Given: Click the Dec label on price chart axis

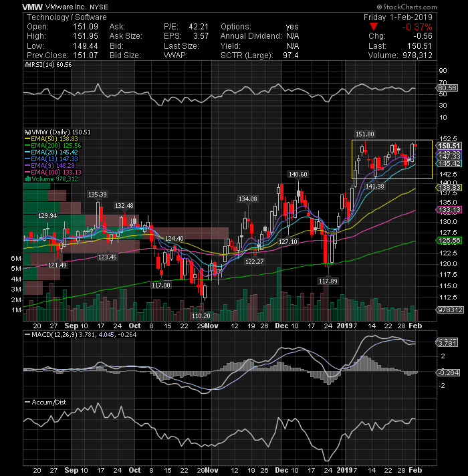Looking at the screenshot, I should coord(281,326).
